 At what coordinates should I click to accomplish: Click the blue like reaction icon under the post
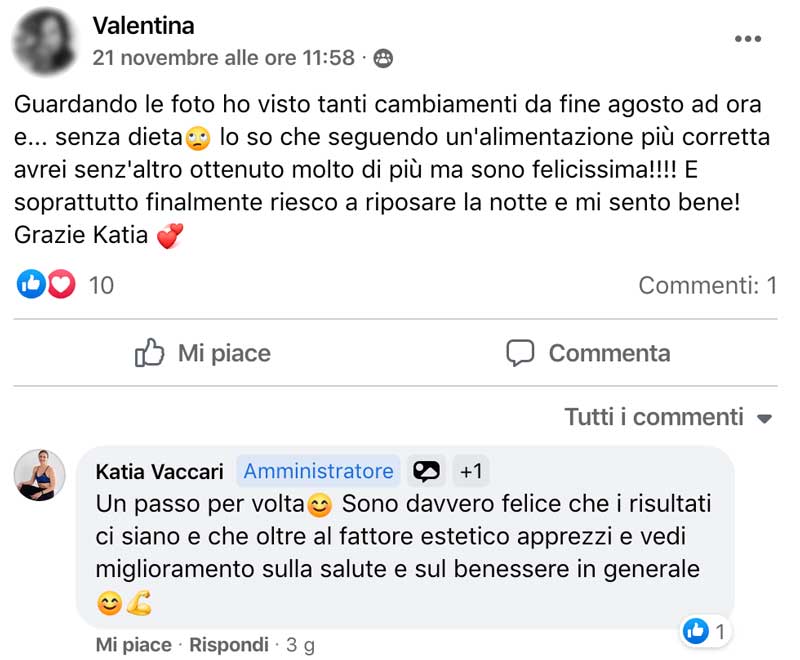pos(31,285)
